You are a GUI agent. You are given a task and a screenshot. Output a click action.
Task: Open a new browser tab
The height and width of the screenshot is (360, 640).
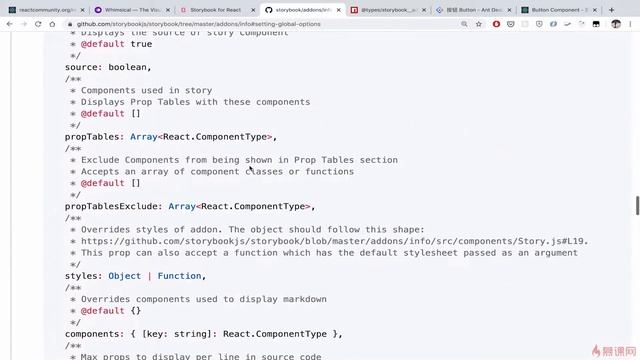(x=611, y=10)
